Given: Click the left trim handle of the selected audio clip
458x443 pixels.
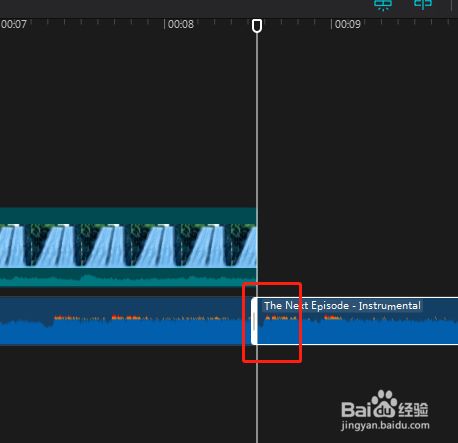Looking at the screenshot, I should (x=254, y=321).
